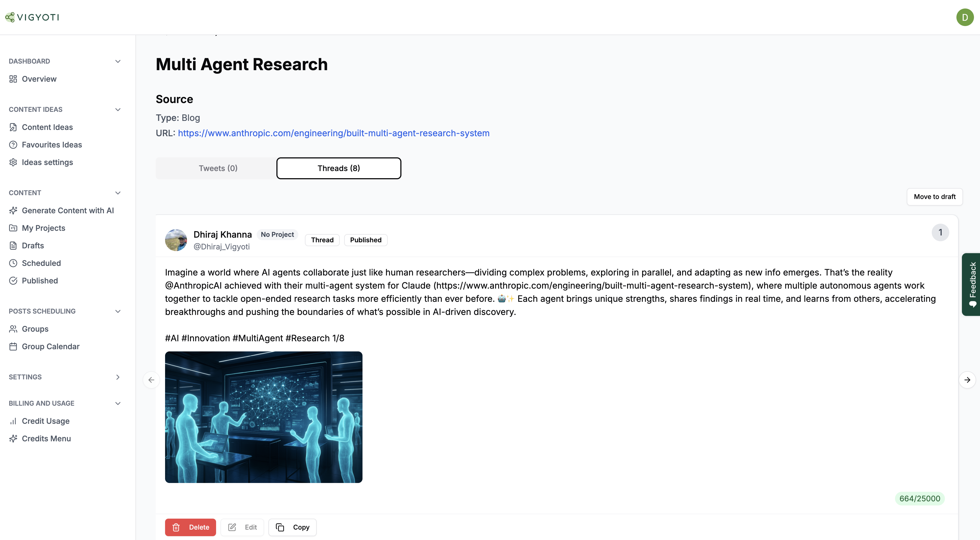Collapse the CONTENT IDEAS section

118,110
